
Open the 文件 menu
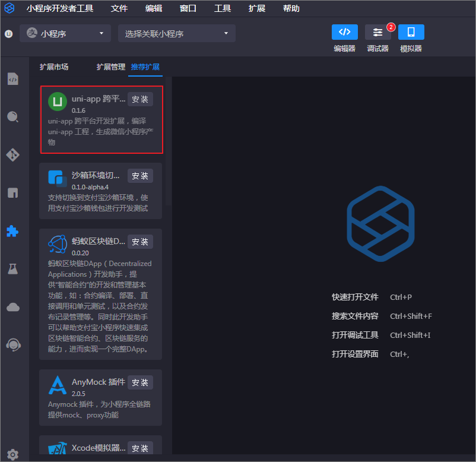119,9
